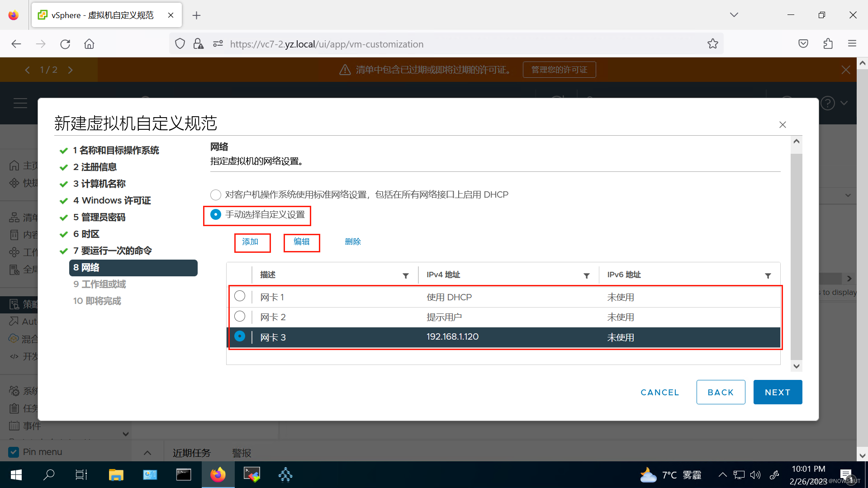Screen dimensions: 868x488
Task: Open the vSphere hamburger navigation menu
Action: pyautogui.click(x=20, y=103)
